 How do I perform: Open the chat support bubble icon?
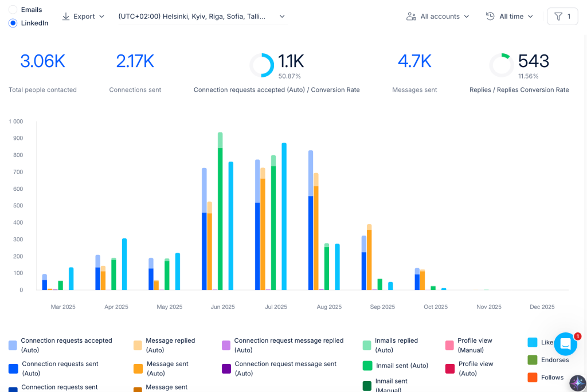coord(566,344)
